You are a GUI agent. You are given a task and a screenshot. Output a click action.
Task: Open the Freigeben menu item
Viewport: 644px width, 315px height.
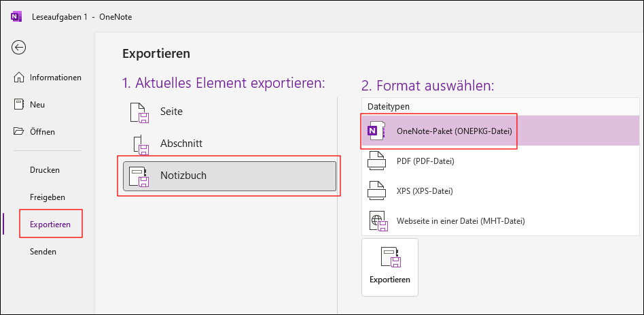coord(48,197)
